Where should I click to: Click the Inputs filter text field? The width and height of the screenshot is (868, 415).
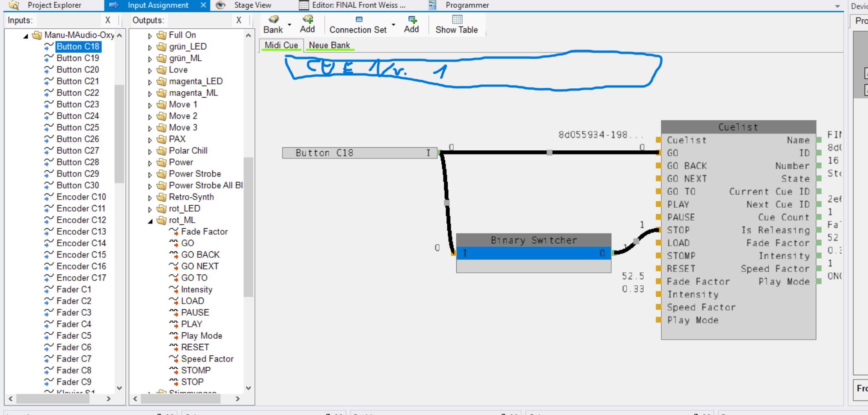[x=68, y=20]
